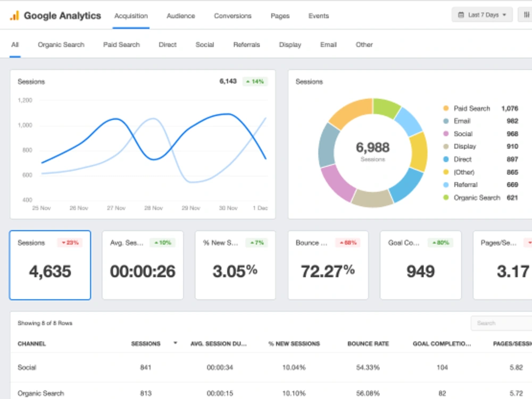The image size is (532, 399).
Task: Filter by Email channel
Action: (328, 45)
